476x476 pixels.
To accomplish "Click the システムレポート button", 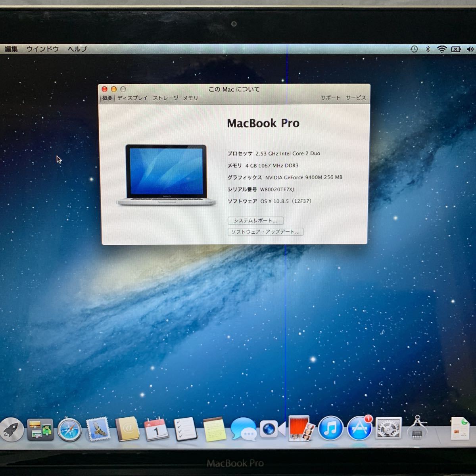I will (x=255, y=221).
